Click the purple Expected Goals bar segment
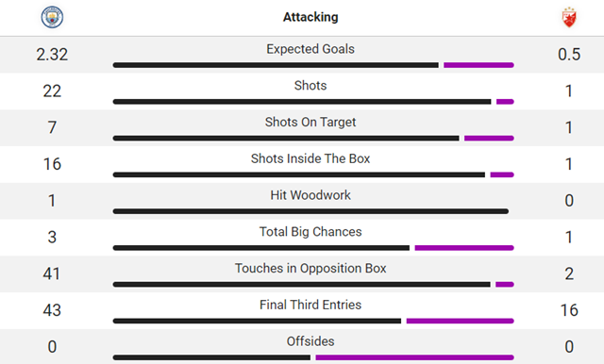Image resolution: width=604 pixels, height=364 pixels. [478, 65]
